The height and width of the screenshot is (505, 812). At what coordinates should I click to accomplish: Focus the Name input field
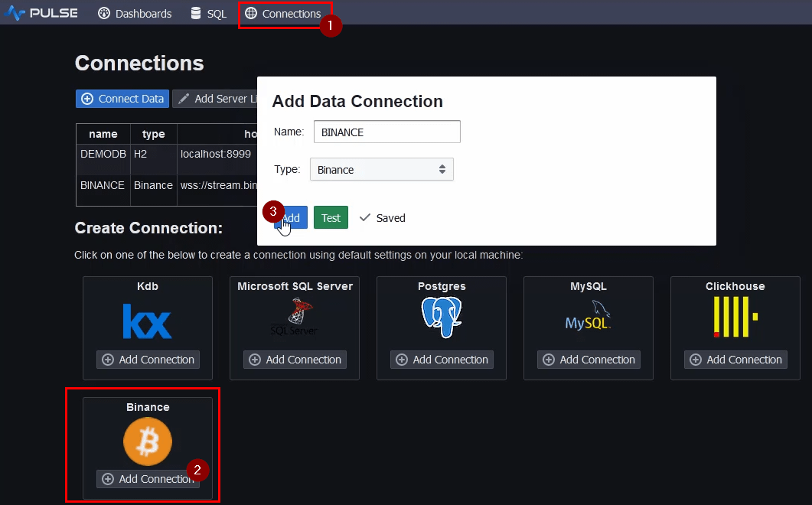[x=386, y=132]
